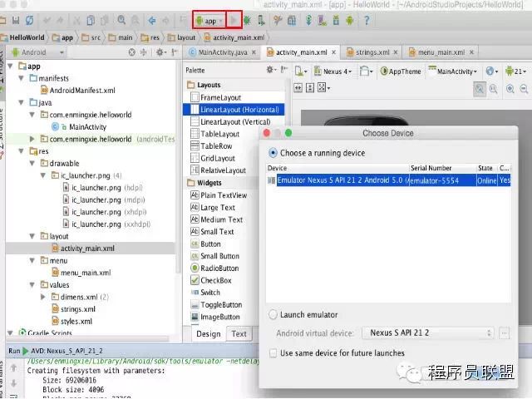
Task: Collapse the app root tree node
Action: [10, 66]
